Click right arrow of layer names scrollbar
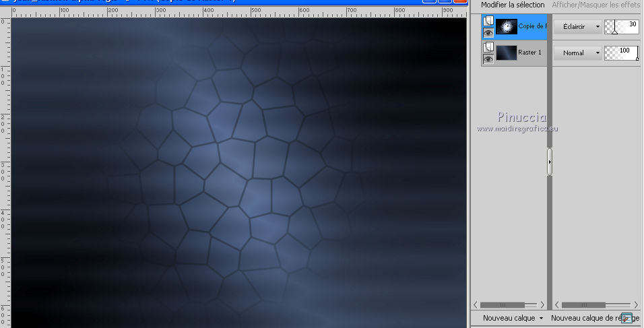644x328 pixels. (542, 304)
